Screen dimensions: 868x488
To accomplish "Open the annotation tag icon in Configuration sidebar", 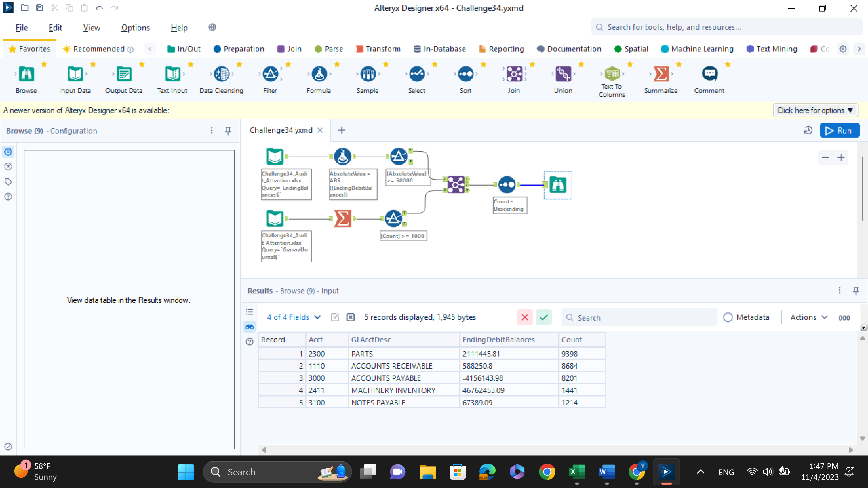I will (8, 182).
